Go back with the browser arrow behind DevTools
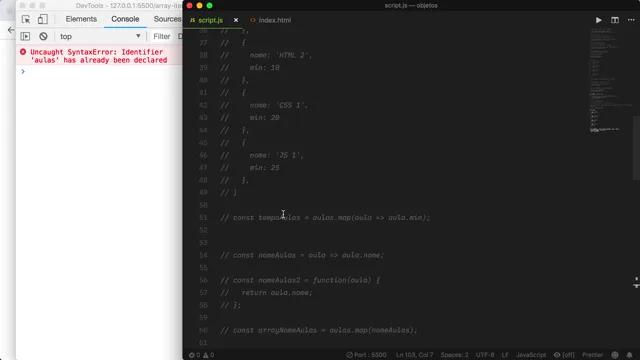This screenshot has height=360, width=640. (x=11, y=29)
